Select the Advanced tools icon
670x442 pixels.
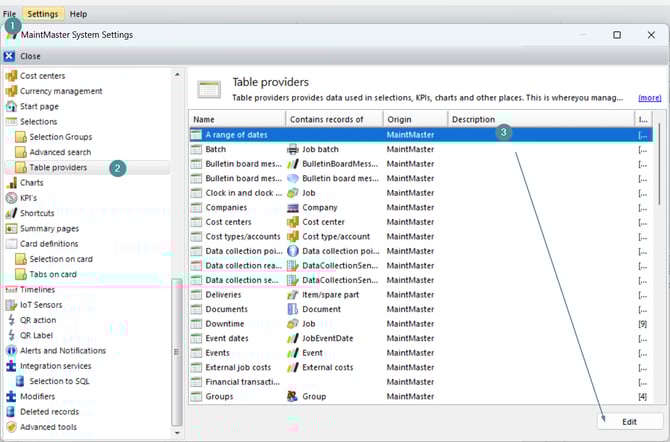11,427
